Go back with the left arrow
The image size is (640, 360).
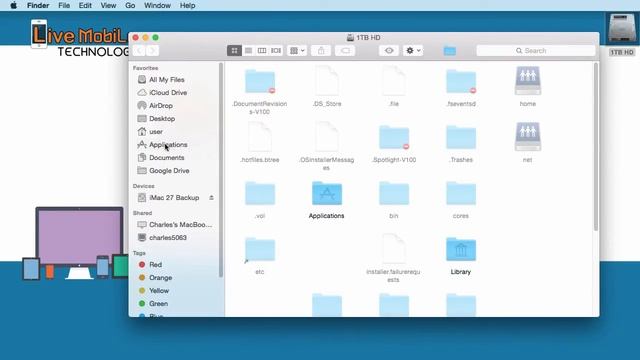coord(139,51)
